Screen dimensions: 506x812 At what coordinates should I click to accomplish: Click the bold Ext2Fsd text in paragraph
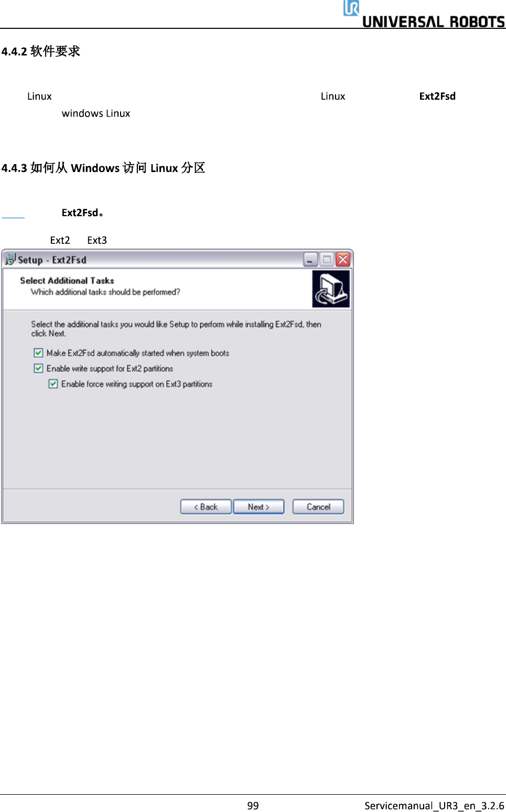[437, 96]
